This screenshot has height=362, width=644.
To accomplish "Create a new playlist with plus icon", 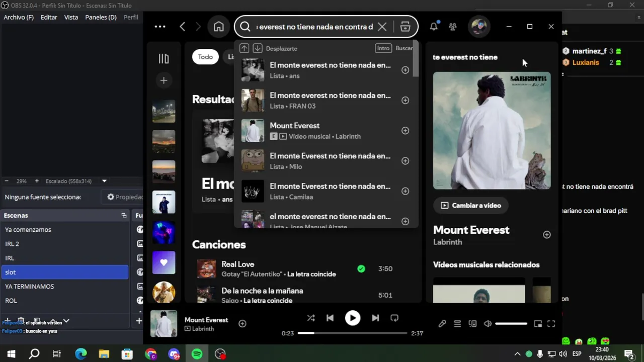I will (164, 80).
